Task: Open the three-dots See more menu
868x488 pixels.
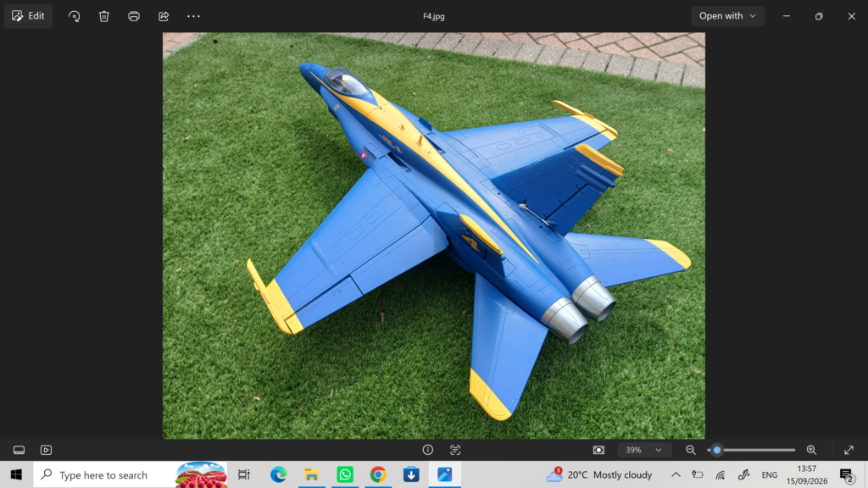Action: click(194, 16)
